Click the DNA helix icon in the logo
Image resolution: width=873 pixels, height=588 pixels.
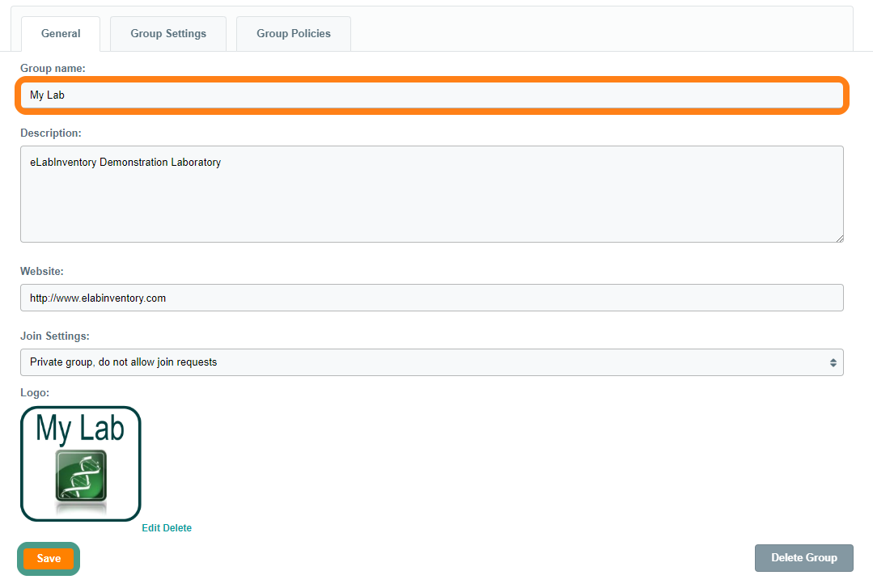[81, 480]
